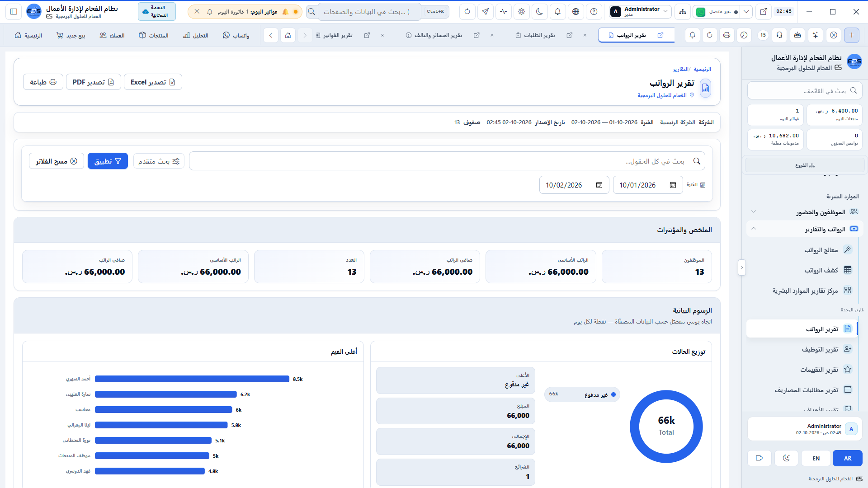The width and height of the screenshot is (868, 488).
Task: Click the blue تطبيق filter button
Action: tap(108, 161)
